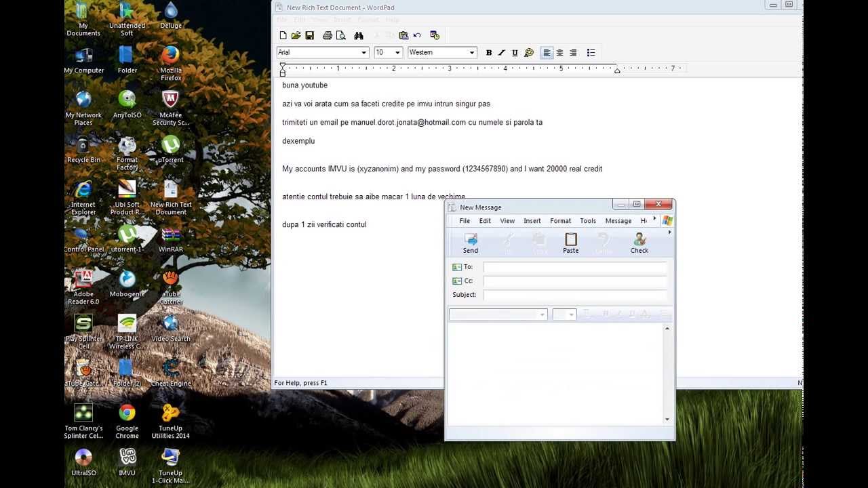Select the UltraISO desktop icon
The height and width of the screenshot is (488, 868).
click(83, 463)
